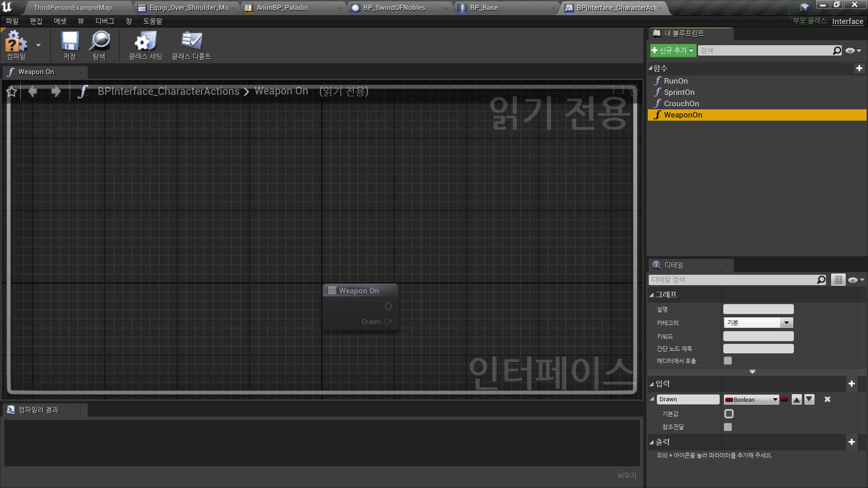Open the 디버그 menu
Viewport: 868px width, 488px height.
pos(104,21)
